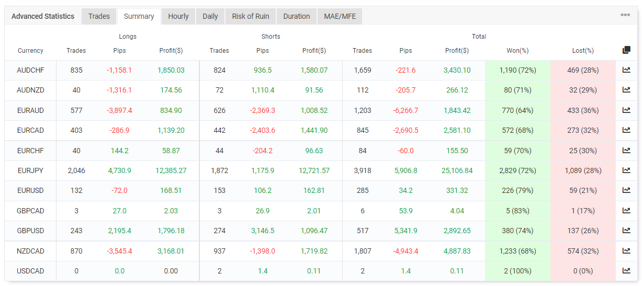Click NZDCAD longs profit 3,168.01
The height and width of the screenshot is (286, 644).
pyautogui.click(x=171, y=251)
